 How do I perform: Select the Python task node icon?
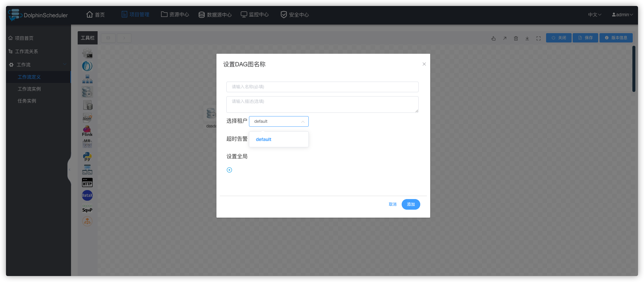[x=87, y=157]
